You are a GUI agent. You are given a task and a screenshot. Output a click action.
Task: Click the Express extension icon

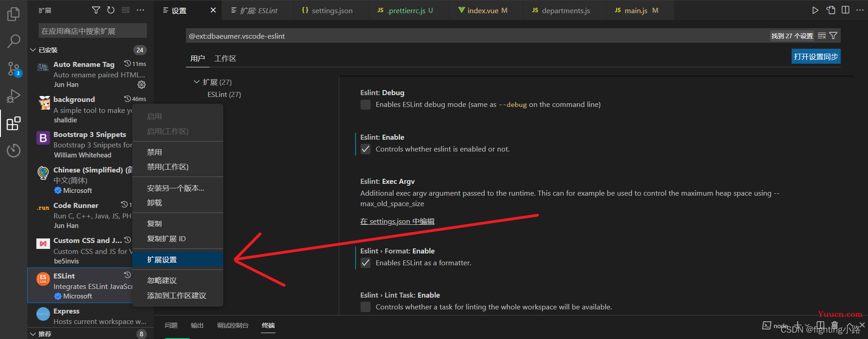(43, 314)
